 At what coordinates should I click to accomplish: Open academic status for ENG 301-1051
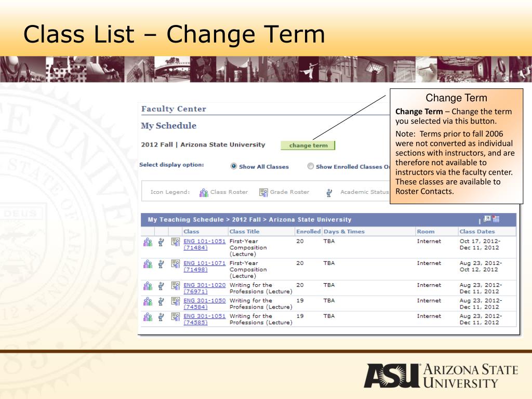coord(161,317)
